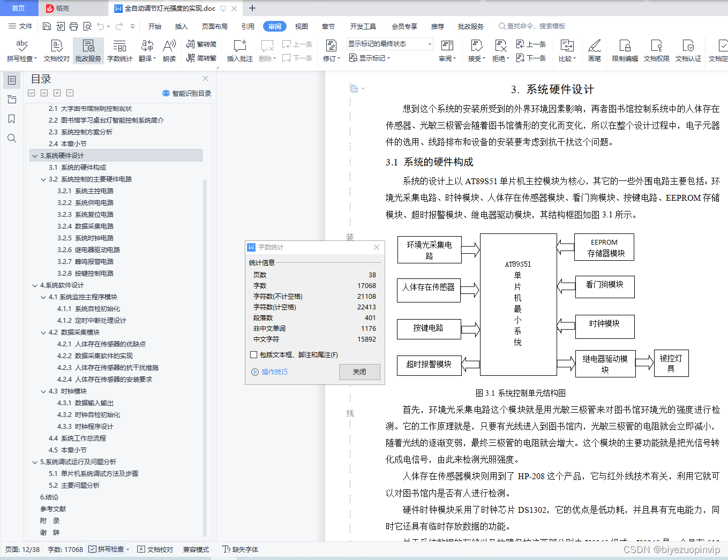Switch to the 引用 ribbon tab
728x560 pixels.
[248, 26]
